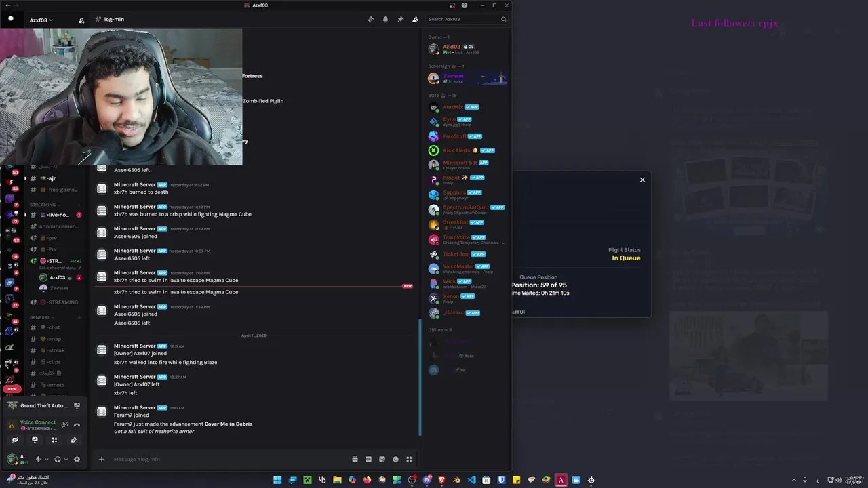This screenshot has width=868, height=488.
Task: Disconnect from voice with hang-up icon
Action: coord(77,425)
